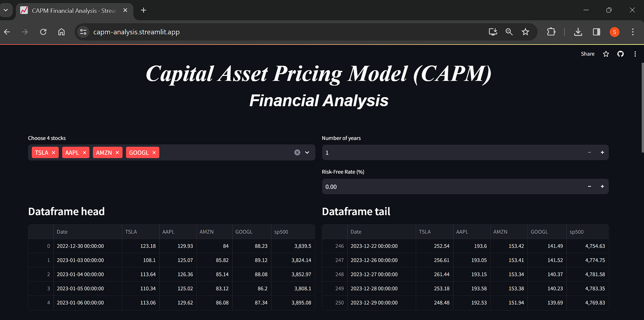Screen dimensions: 644x320
Task: Focus the Risk-Free Rate input field
Action: pyautogui.click(x=453, y=186)
